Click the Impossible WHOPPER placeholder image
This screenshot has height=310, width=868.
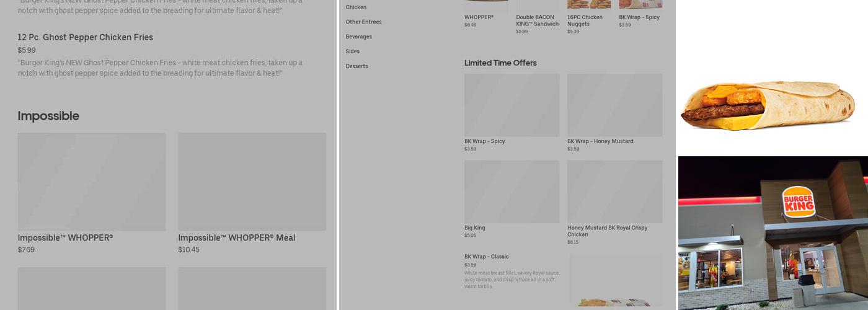tap(92, 182)
